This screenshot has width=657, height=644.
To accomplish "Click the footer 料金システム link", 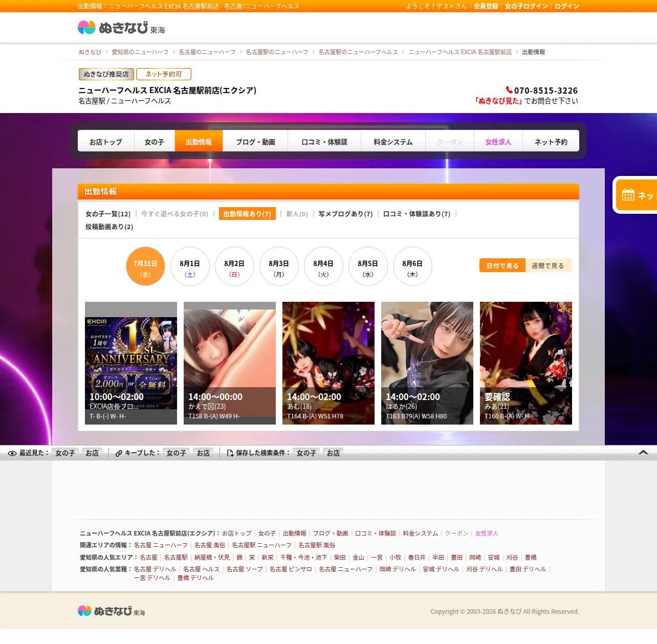I will (421, 534).
